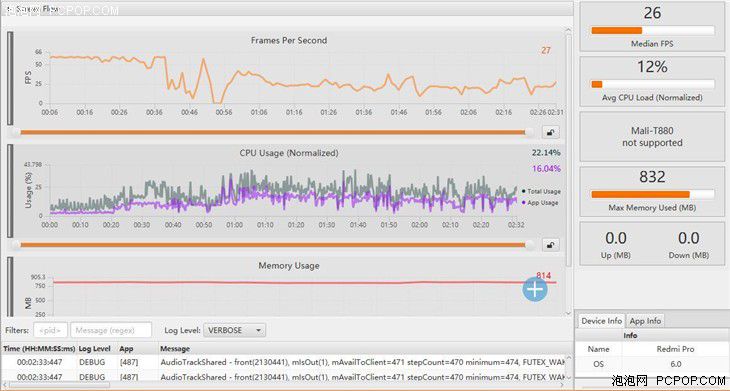The height and width of the screenshot is (391, 730).
Task: Toggle the FPS chart lock icon
Action: 551,132
